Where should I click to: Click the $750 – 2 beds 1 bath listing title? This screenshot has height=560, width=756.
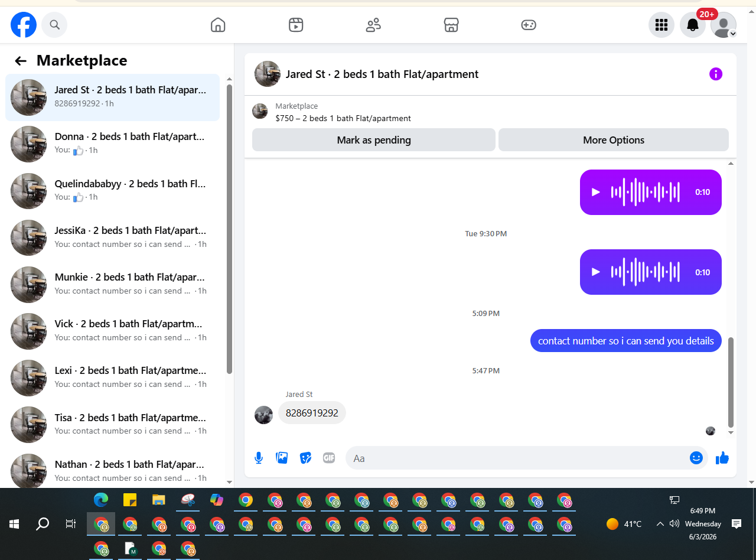click(x=343, y=118)
